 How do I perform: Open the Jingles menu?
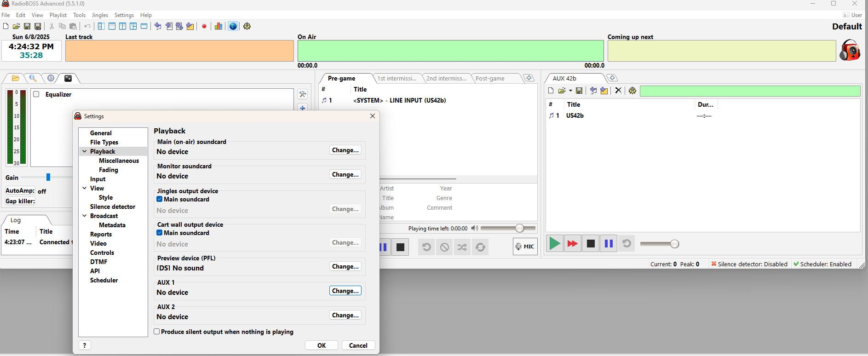click(100, 15)
